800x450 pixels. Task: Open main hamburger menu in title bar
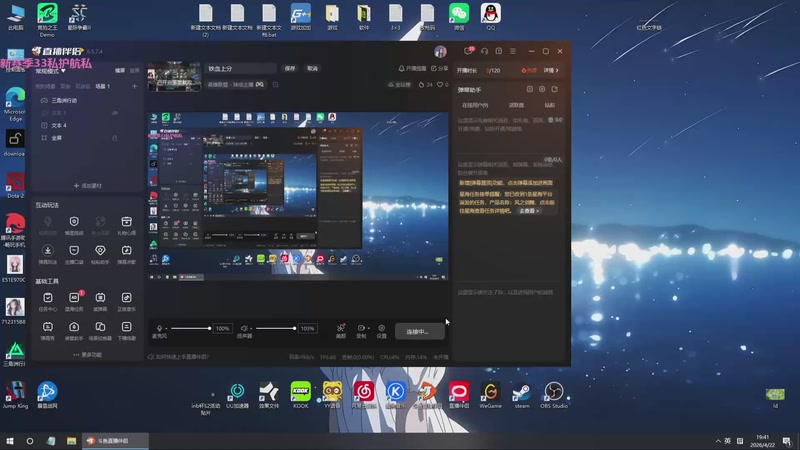pos(513,51)
